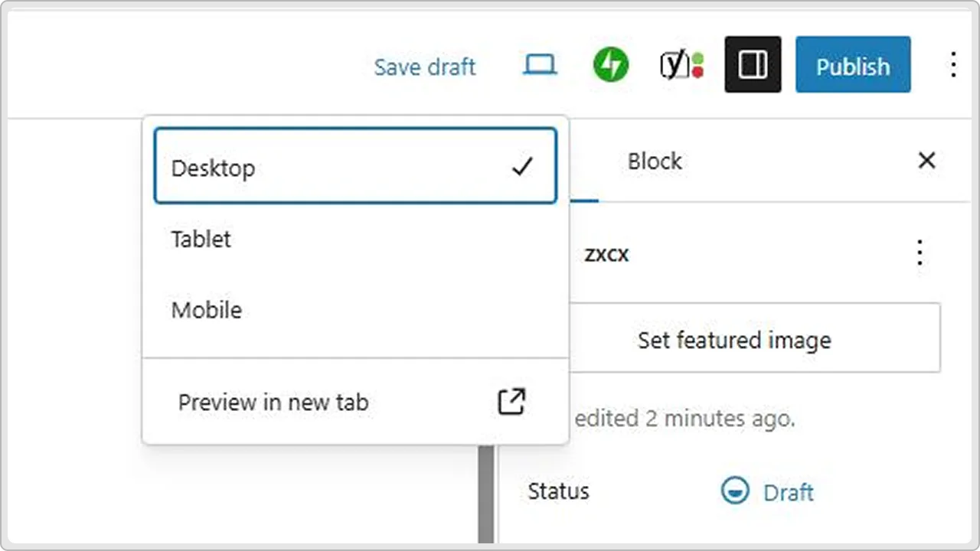Open the actions menu beside zxcx

click(920, 253)
